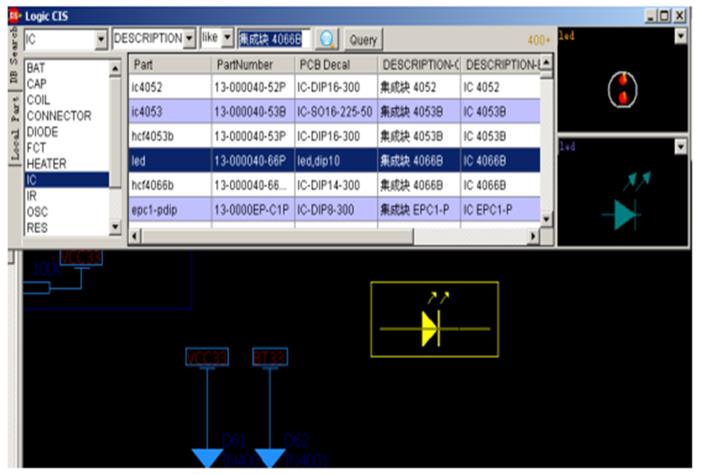Close the Logic CIS window
This screenshot has height=475, width=701.
click(680, 16)
